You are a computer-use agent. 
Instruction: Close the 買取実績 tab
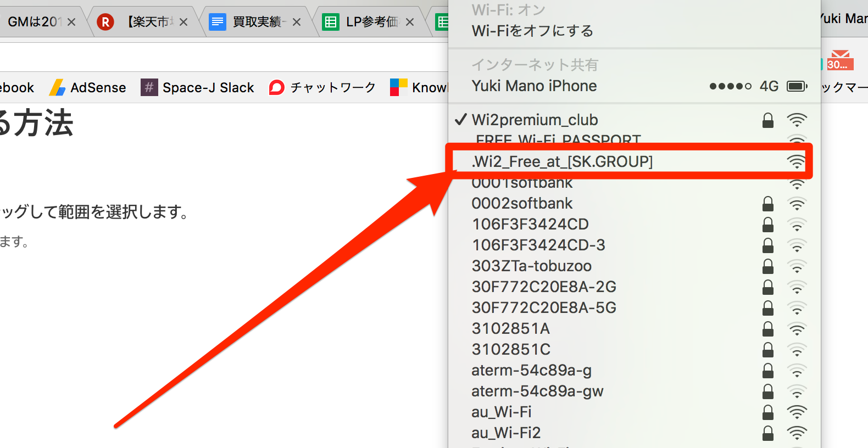[297, 23]
